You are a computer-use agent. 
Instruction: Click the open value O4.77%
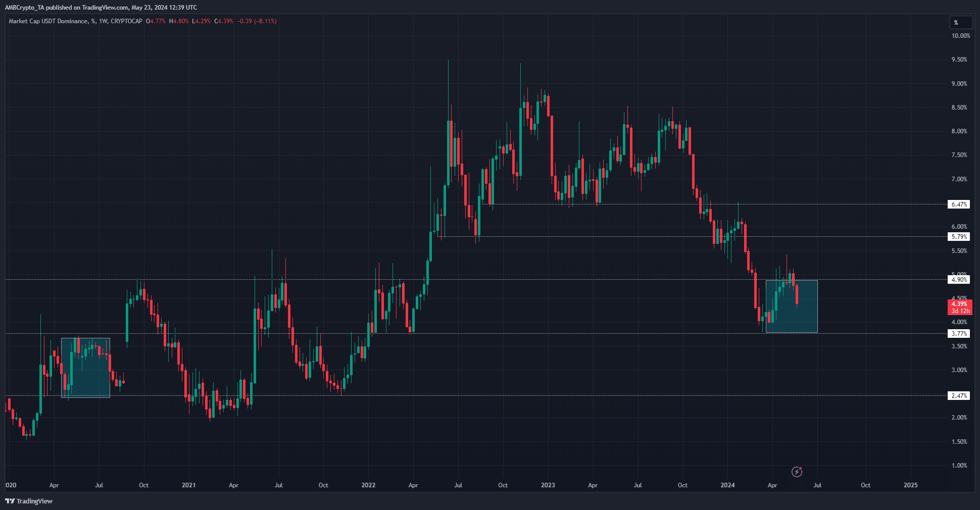[x=156, y=21]
